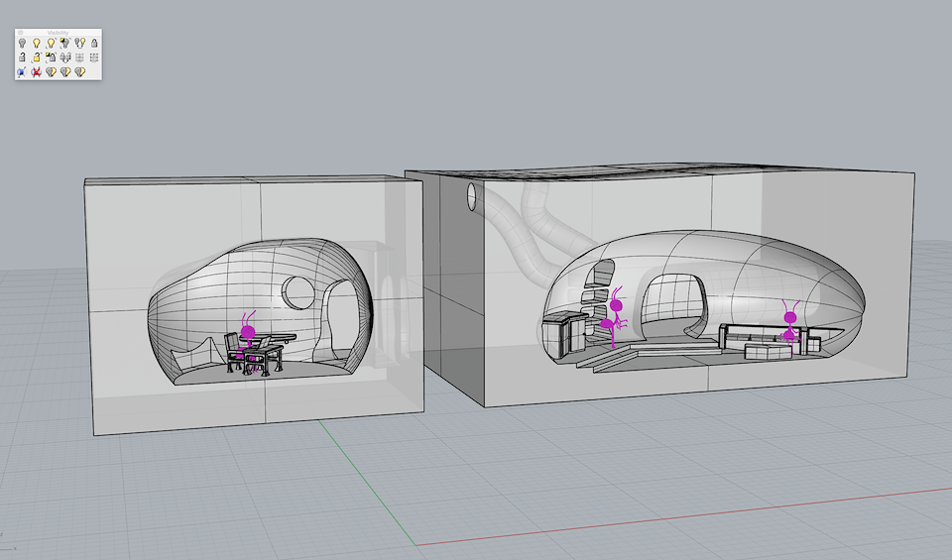
Task: Click Swap Locked and Unlocked double-padlock icon
Action: click(x=65, y=57)
